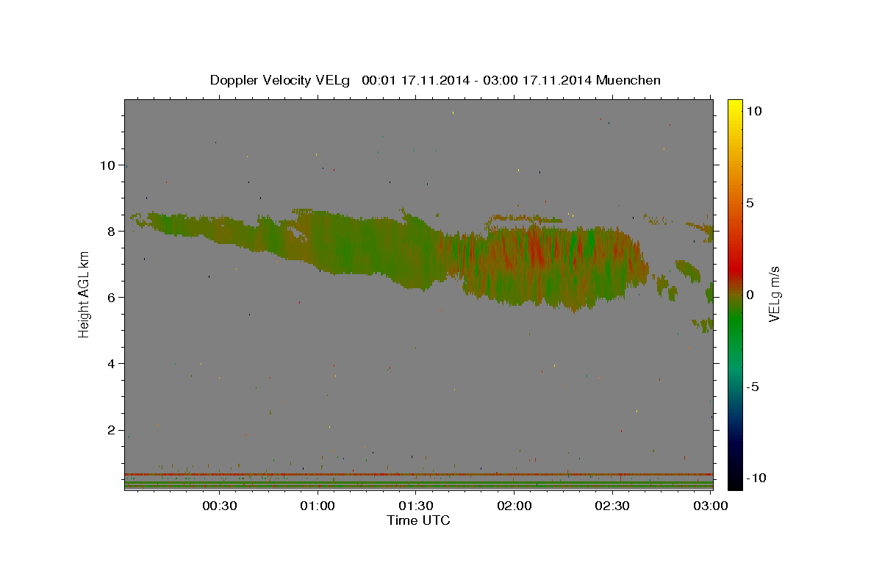Click the 'Height AGL km' axis label
The image size is (882, 588).
pos(85,294)
